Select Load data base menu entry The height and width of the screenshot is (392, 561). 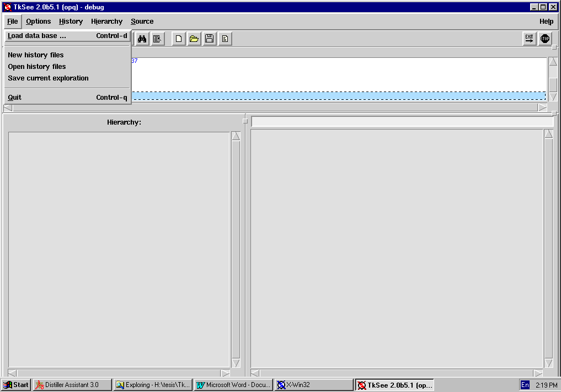[67, 36]
